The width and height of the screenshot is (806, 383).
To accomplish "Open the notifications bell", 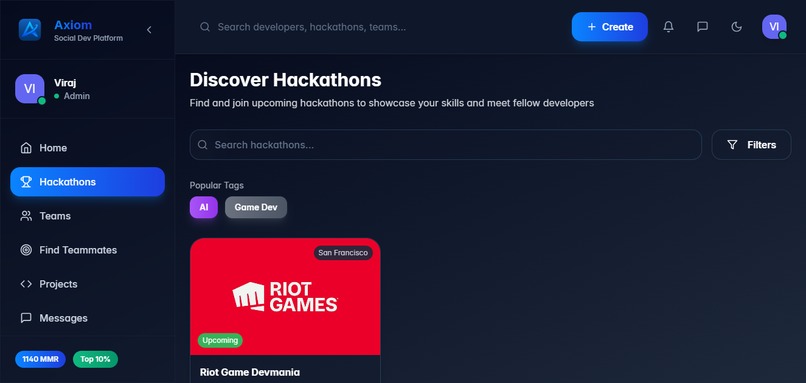I will click(x=668, y=27).
